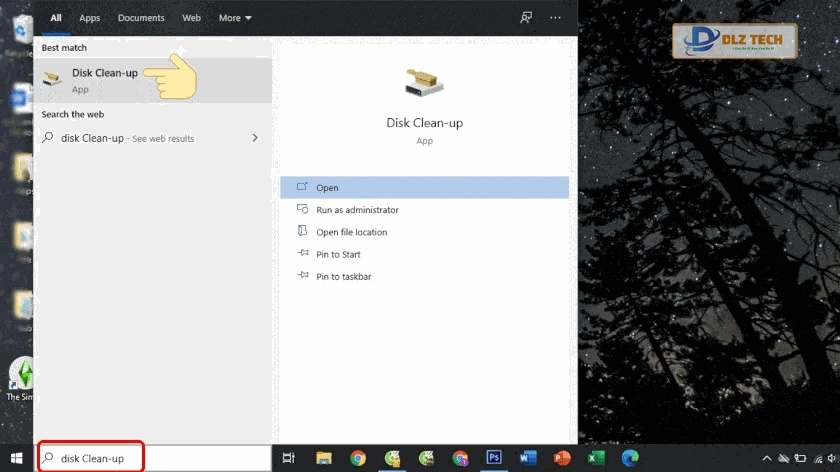Click the Task View icon

(x=289, y=458)
